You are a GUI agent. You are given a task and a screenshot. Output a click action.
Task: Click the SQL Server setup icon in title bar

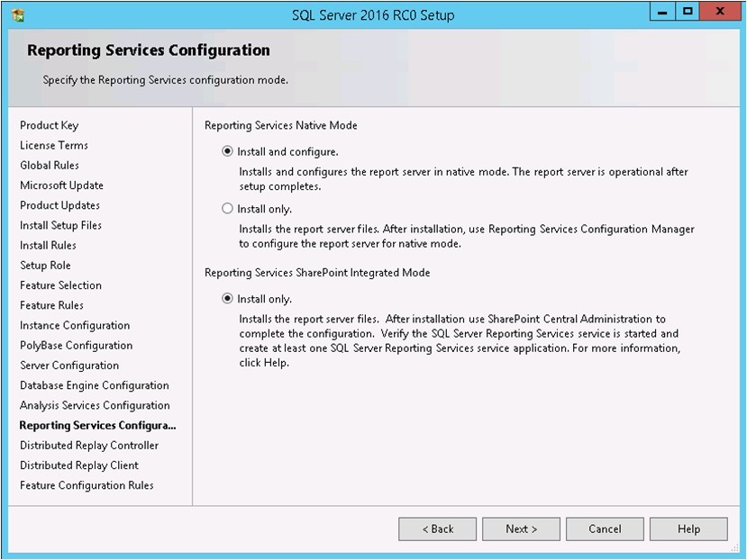pos(18,15)
